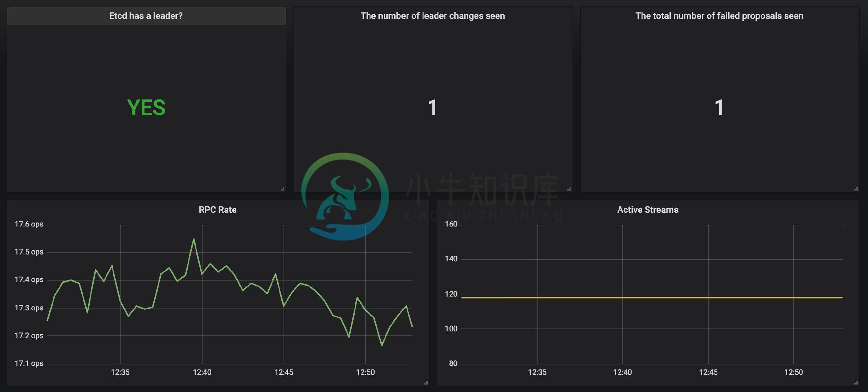Click resize handle of Active Streams panel
The image size is (868, 392).
click(856, 383)
